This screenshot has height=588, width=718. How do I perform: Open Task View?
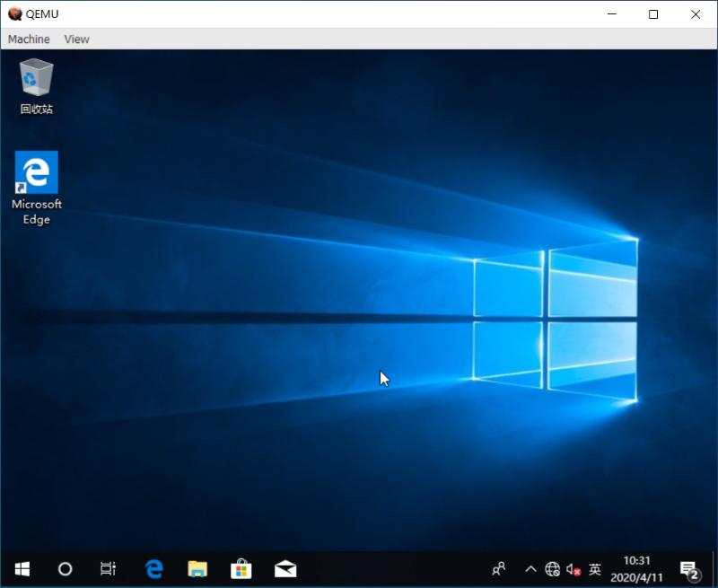[x=108, y=568]
